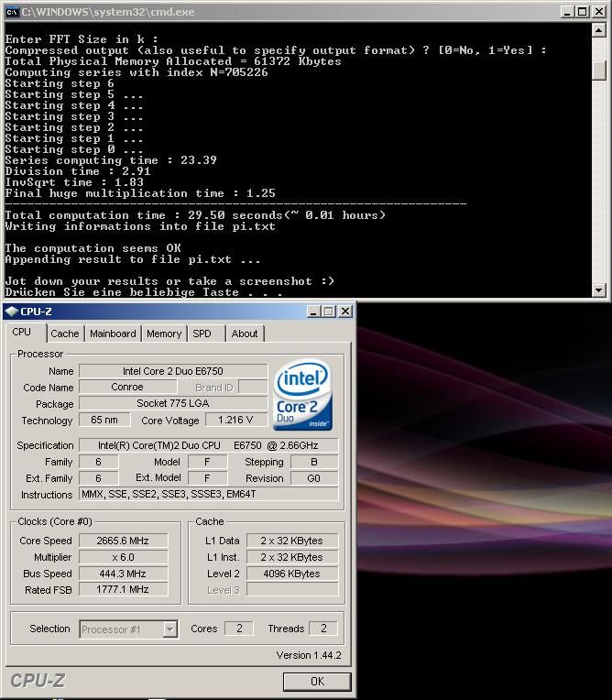Select the CPU tab
Screen dimensions: 612x700
(x=22, y=333)
